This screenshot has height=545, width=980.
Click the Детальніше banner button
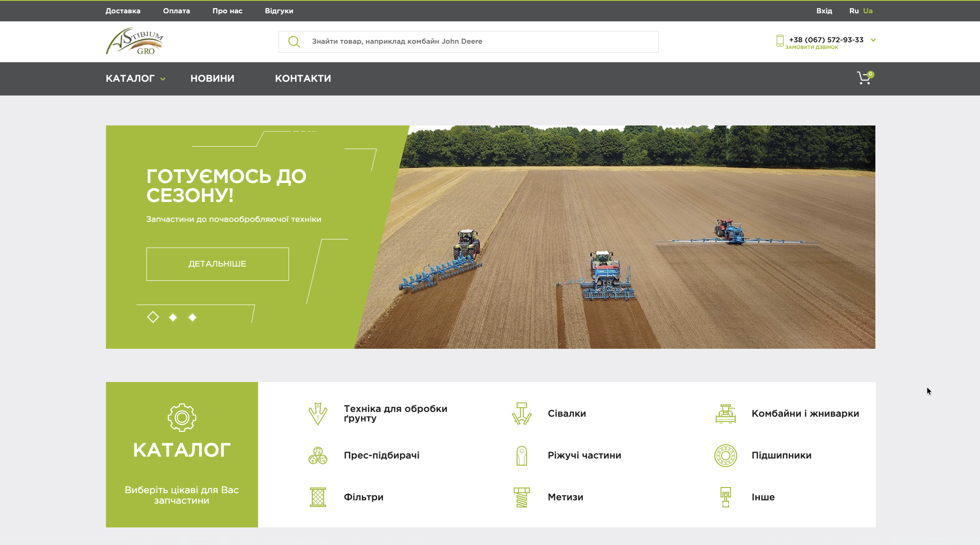pyautogui.click(x=217, y=264)
